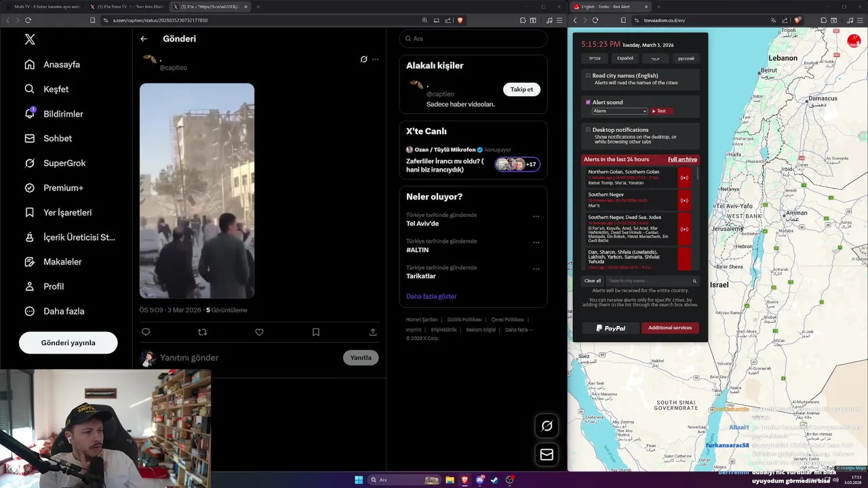Viewport: 868px width, 488px height.
Task: Select Hebrew language in Red Alert panel
Action: (x=595, y=58)
